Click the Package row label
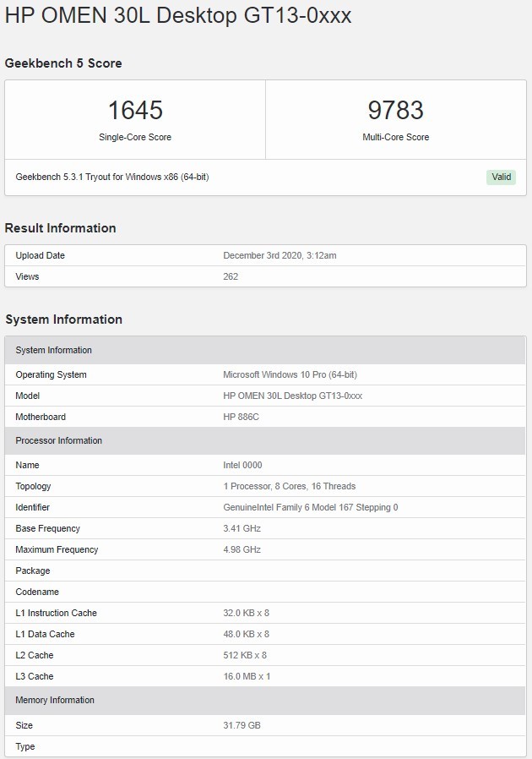The height and width of the screenshot is (759, 532). [x=33, y=571]
